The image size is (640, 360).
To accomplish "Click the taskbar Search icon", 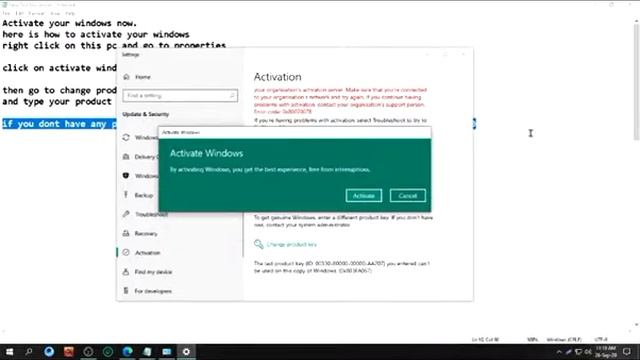I will 29,351.
